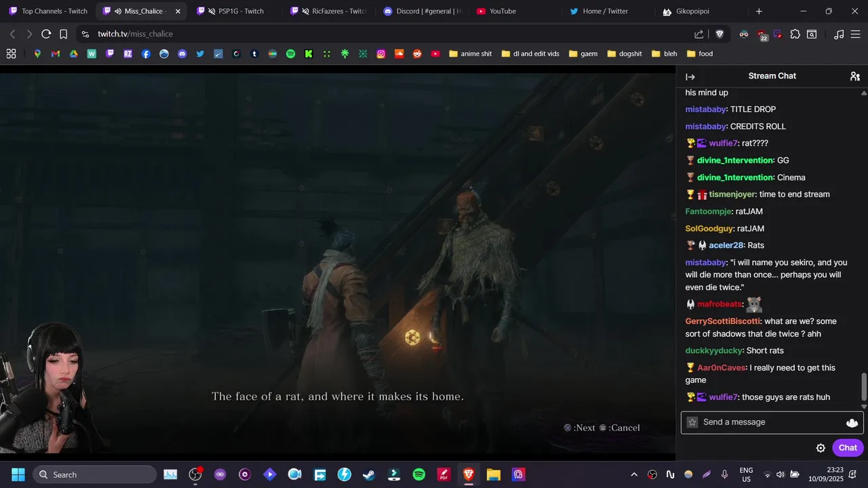Share this page via address bar icon

tap(699, 34)
